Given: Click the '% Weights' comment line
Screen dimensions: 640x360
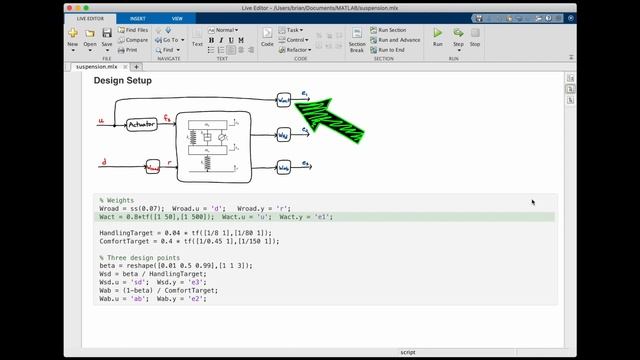Looking at the screenshot, I should [x=117, y=200].
